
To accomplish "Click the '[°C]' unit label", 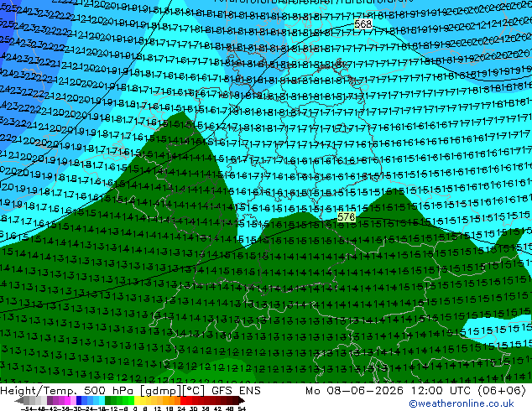I will coord(193,391).
